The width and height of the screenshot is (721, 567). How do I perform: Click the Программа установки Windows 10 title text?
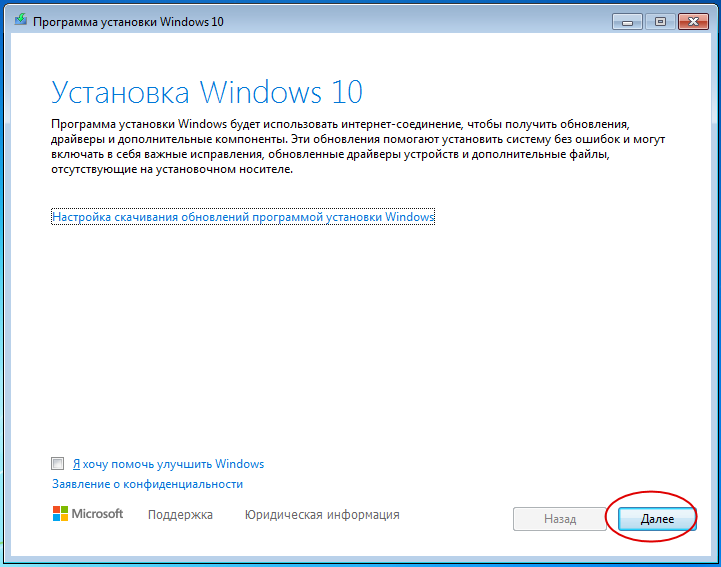[128, 22]
